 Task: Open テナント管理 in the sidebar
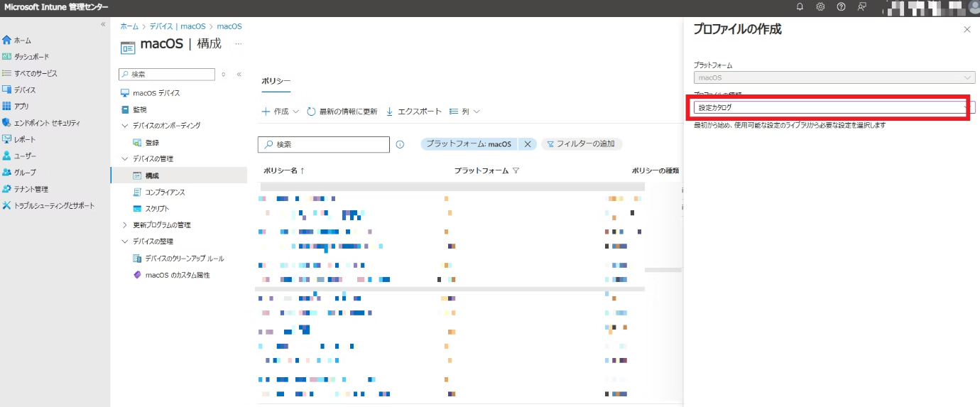tap(26, 189)
